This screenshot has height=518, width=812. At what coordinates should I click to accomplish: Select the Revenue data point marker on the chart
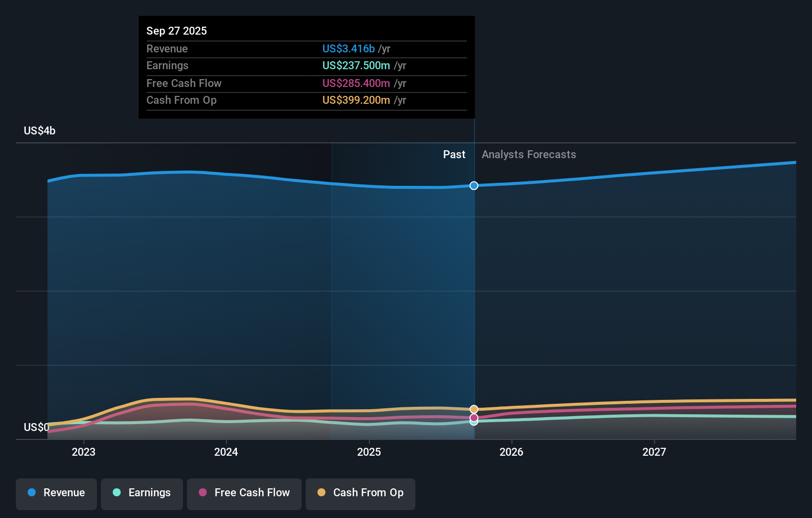[474, 185]
